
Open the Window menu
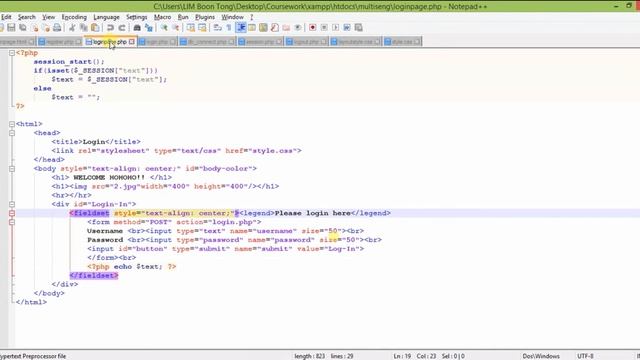click(232, 17)
